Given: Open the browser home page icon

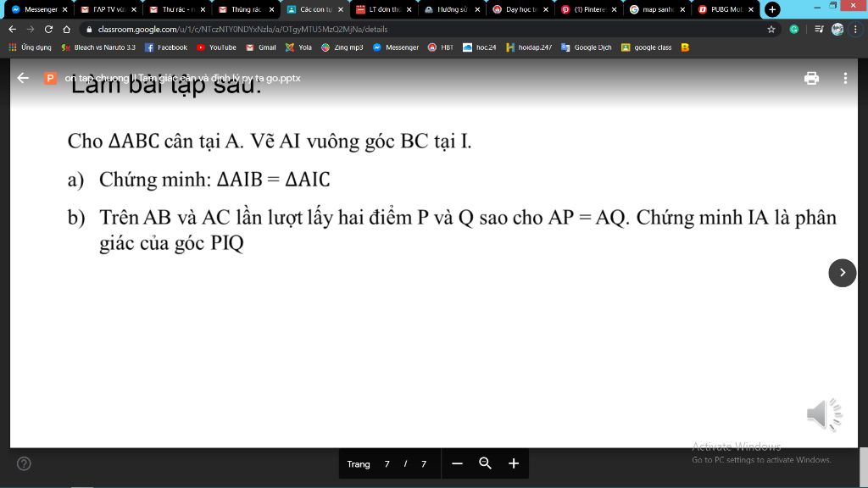Looking at the screenshot, I should (66, 29).
